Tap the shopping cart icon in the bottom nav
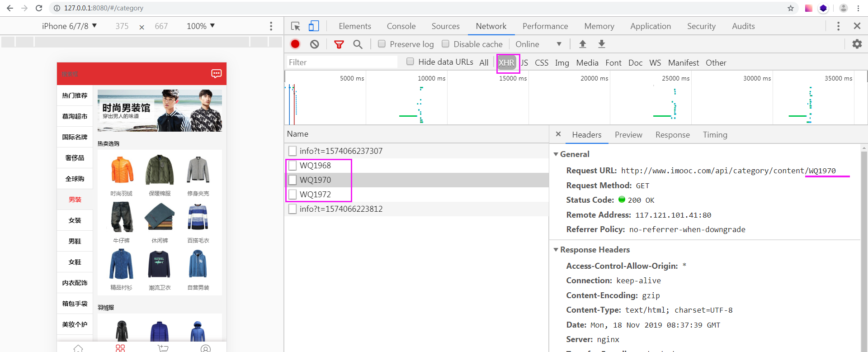 click(x=163, y=348)
